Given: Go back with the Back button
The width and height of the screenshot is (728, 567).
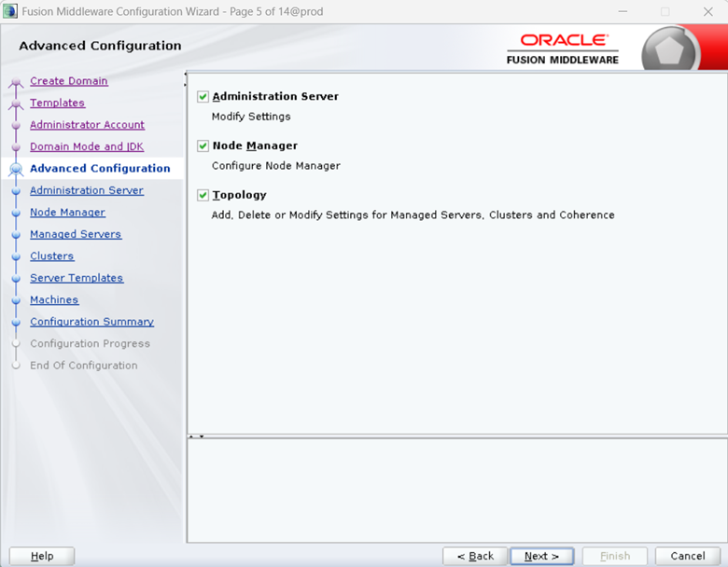Looking at the screenshot, I should click(x=475, y=556).
